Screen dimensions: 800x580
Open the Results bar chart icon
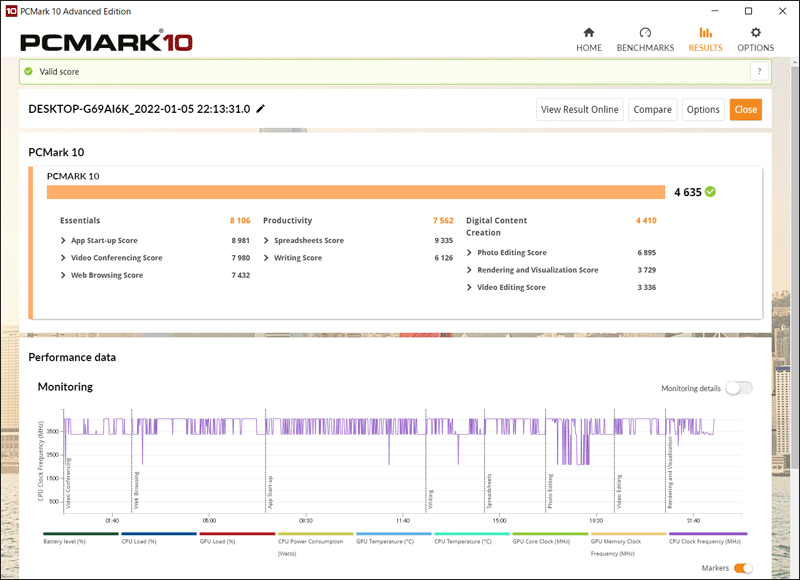(x=706, y=33)
